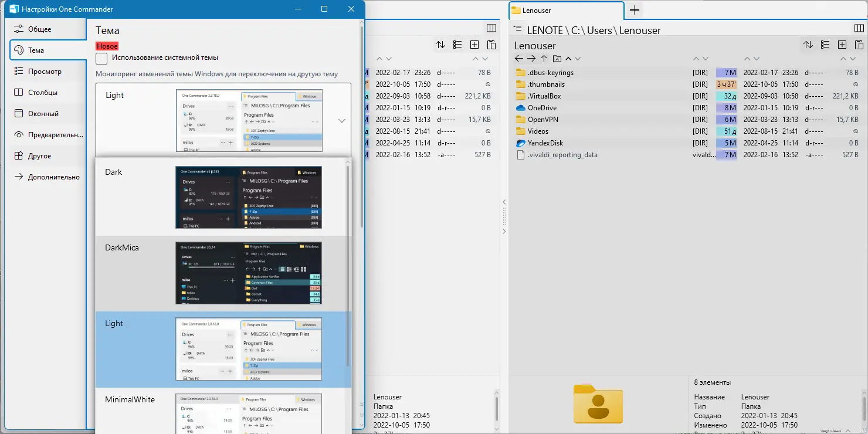Navigate to LENOTE in the path bar
The height and width of the screenshot is (434, 868).
pyautogui.click(x=544, y=30)
